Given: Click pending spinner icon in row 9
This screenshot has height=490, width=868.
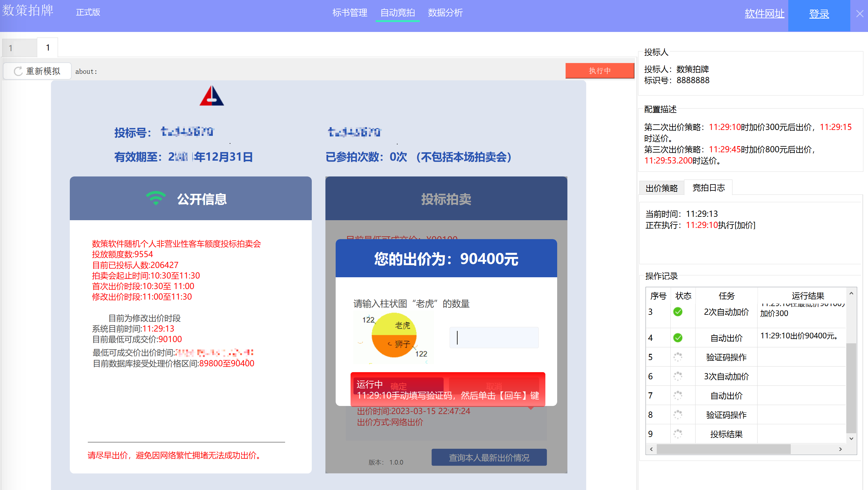Looking at the screenshot, I should [x=678, y=434].
